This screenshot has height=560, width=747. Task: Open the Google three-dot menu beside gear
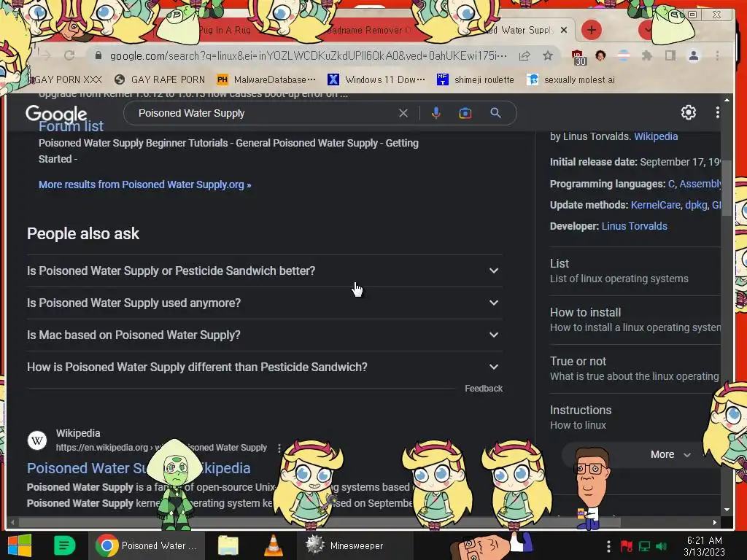[x=718, y=112]
